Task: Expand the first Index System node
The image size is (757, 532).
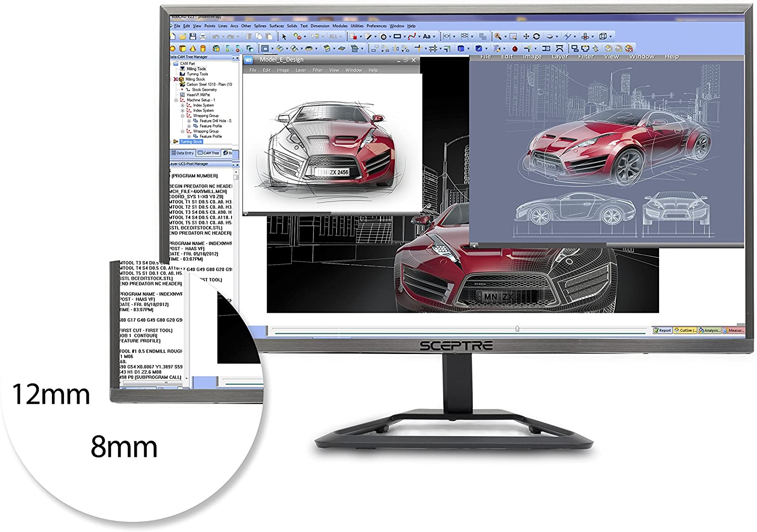Action: click(x=183, y=105)
